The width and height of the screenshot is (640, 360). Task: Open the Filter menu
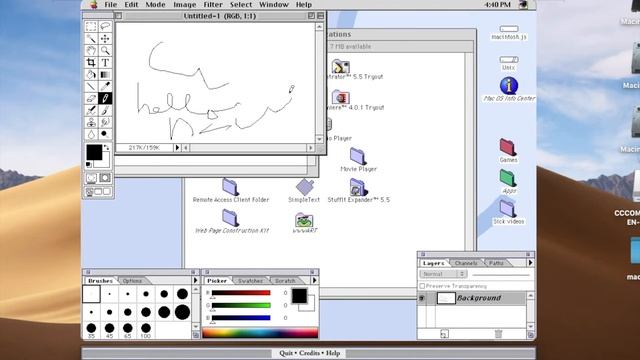coord(213,4)
